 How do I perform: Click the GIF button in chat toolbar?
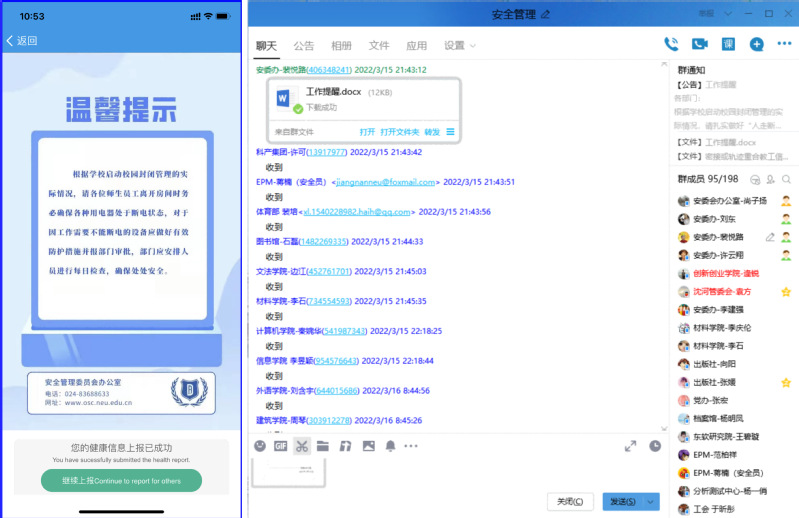tap(281, 446)
